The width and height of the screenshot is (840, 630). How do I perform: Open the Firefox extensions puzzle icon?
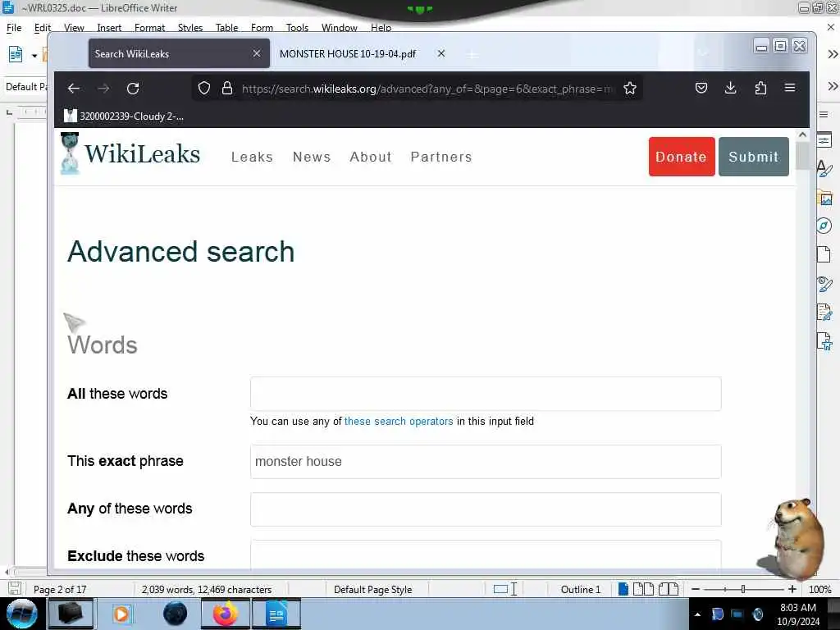(x=760, y=88)
